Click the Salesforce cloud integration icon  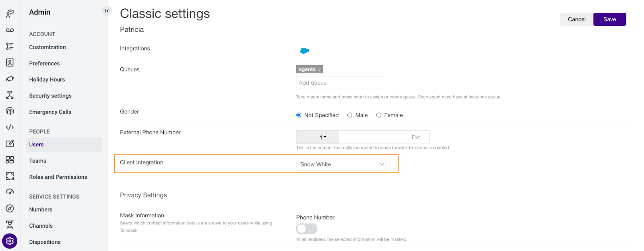tap(305, 51)
